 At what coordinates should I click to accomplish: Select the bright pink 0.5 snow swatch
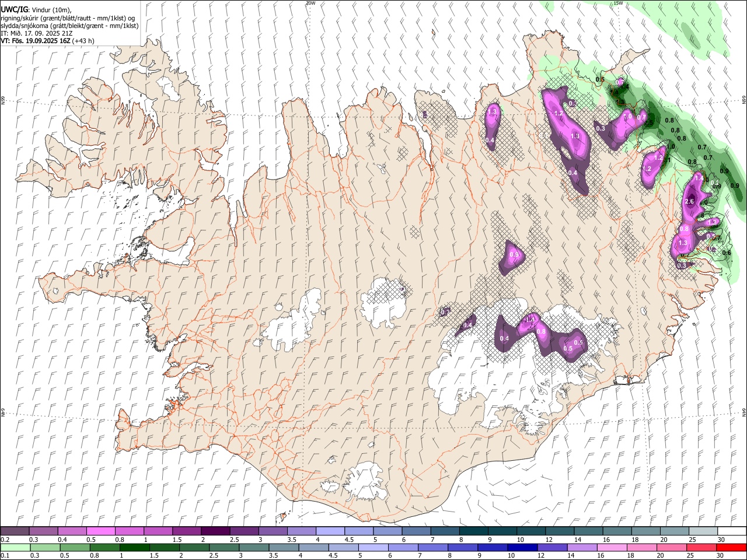[100, 531]
